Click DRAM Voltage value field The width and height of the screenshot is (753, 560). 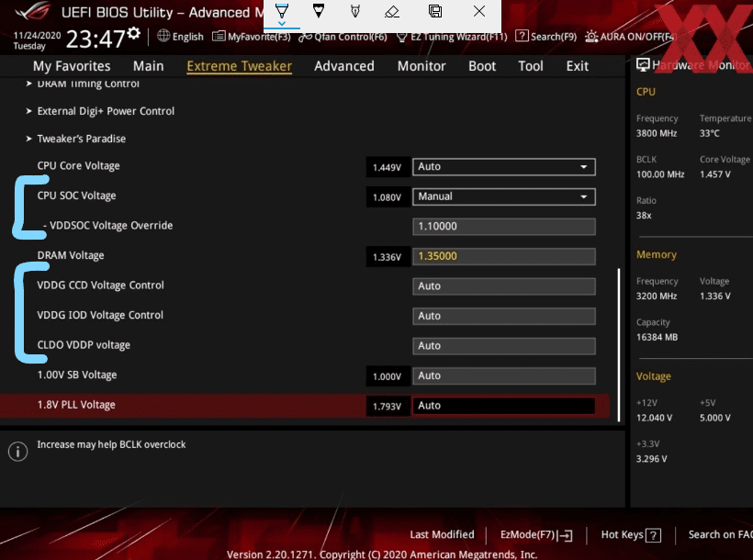pyautogui.click(x=504, y=256)
